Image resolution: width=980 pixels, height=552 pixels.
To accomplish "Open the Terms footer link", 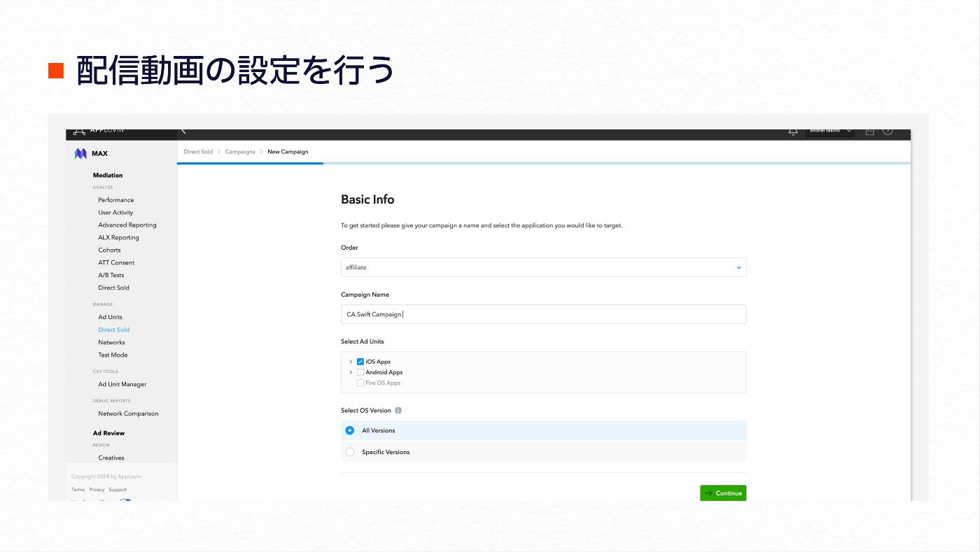I will coord(78,490).
